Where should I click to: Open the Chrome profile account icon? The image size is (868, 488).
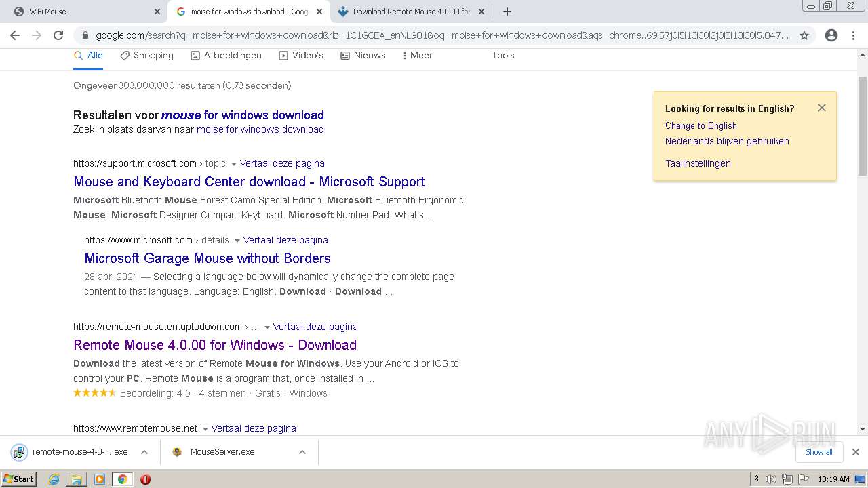(x=831, y=35)
